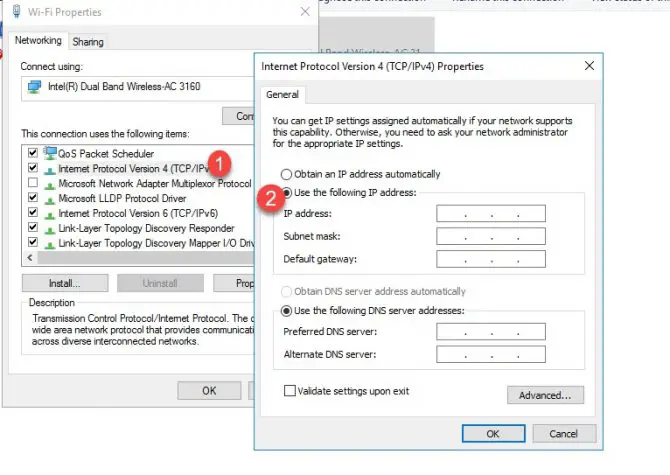Switch to the Networking tab

[x=38, y=41]
